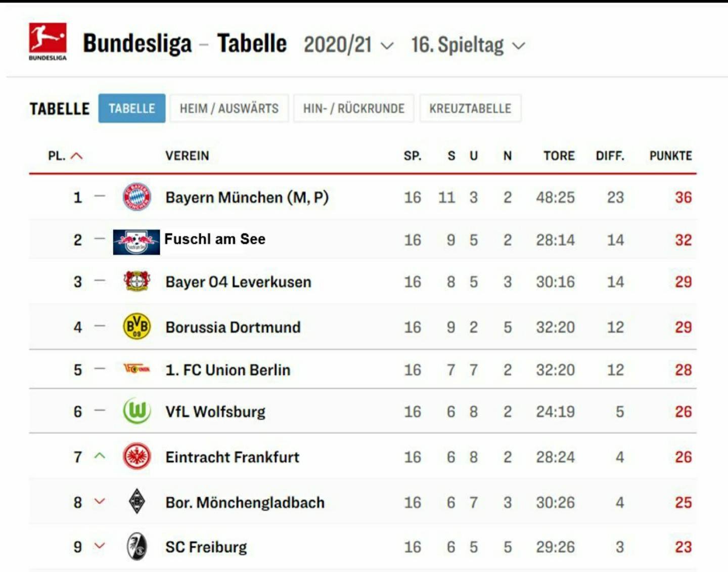This screenshot has height=572, width=728.
Task: Select the blue TABELLE tab
Action: 132,108
